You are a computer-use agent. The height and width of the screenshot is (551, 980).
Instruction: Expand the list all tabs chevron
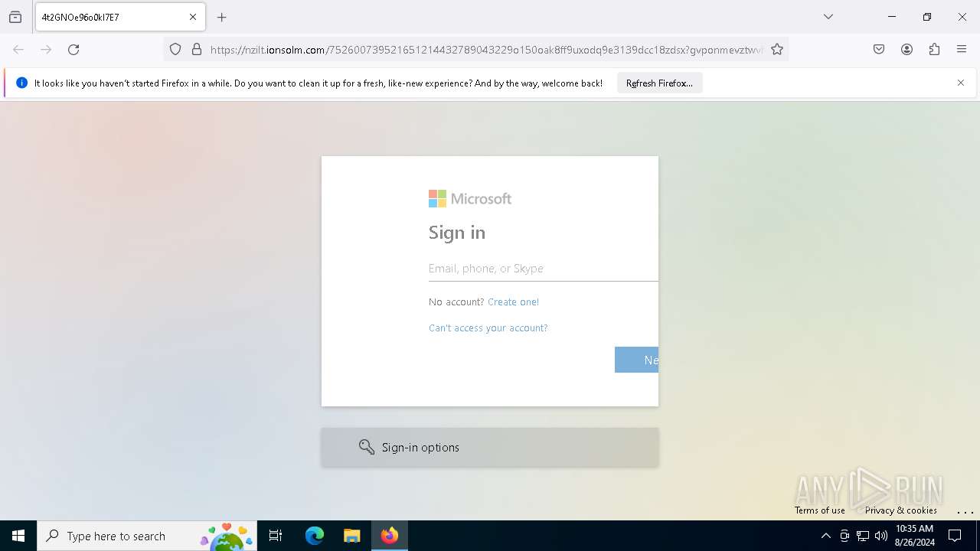[x=828, y=17]
